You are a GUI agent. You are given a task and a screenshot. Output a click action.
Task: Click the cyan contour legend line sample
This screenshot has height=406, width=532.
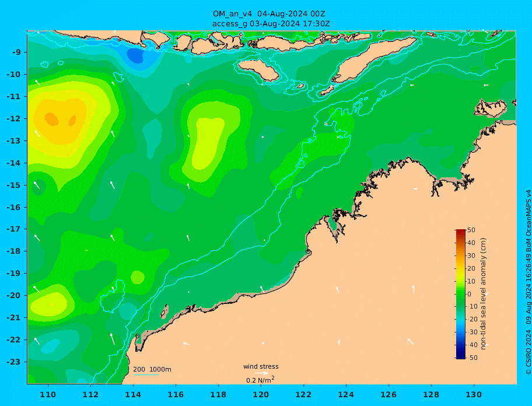tap(146, 374)
